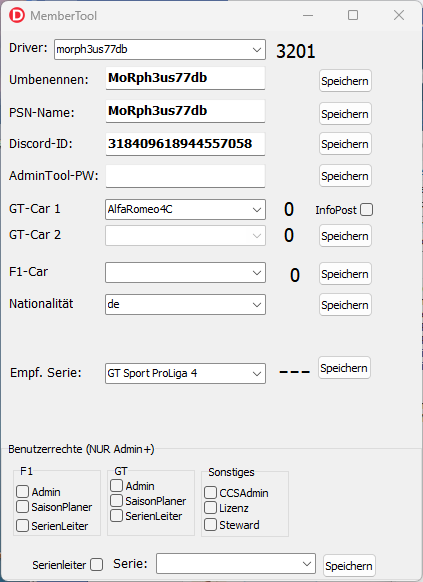Open the F1-Car dropdown list
This screenshot has height=582, width=423.
coord(185,272)
